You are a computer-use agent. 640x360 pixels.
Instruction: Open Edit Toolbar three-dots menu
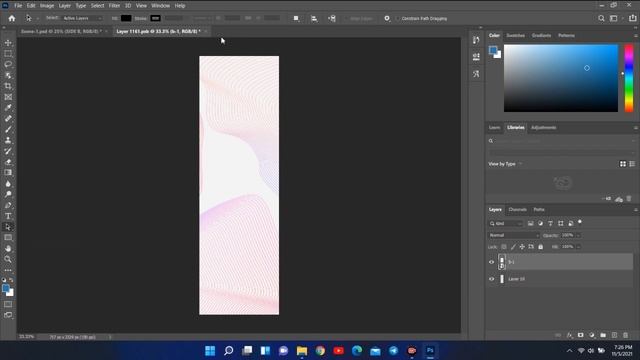click(8, 270)
